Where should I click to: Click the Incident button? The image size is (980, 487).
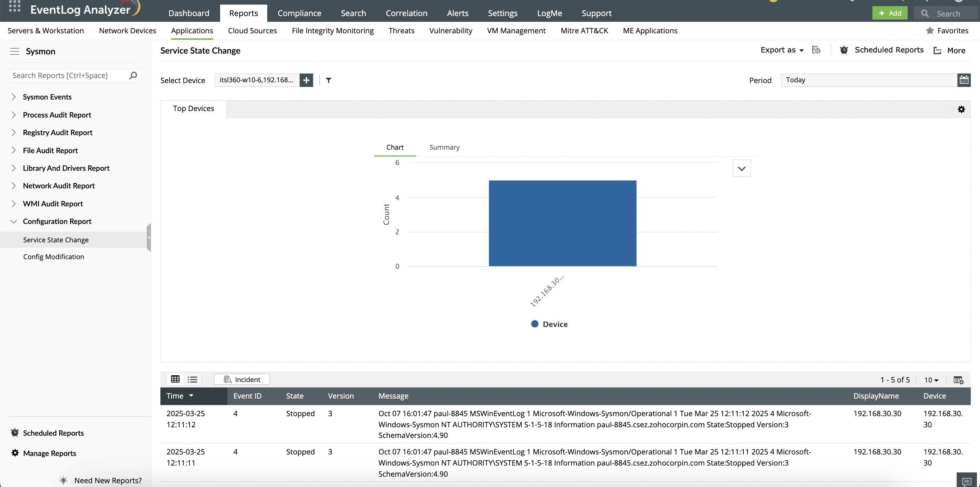tap(242, 379)
